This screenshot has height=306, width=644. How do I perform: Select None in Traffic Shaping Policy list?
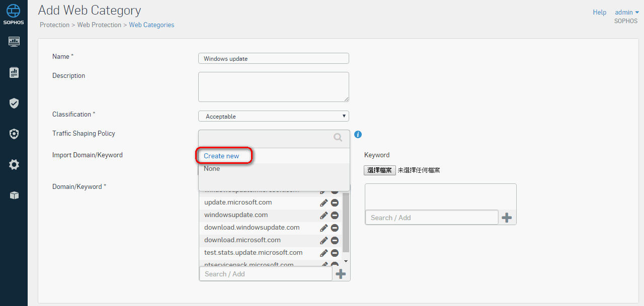[274, 169]
